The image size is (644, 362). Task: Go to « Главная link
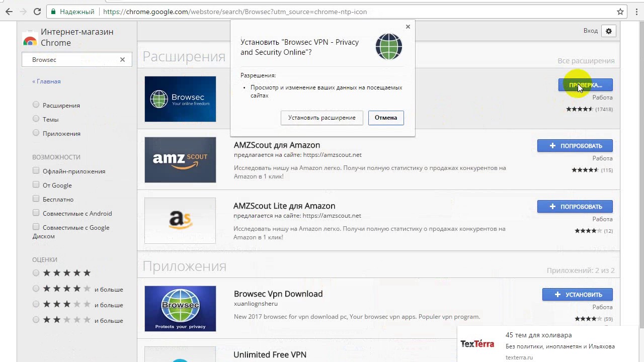pyautogui.click(x=46, y=81)
